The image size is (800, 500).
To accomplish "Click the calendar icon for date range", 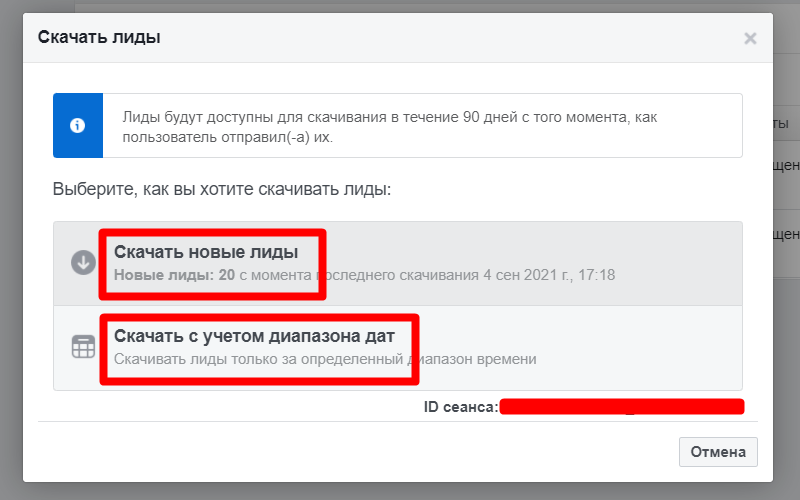I will coord(82,347).
